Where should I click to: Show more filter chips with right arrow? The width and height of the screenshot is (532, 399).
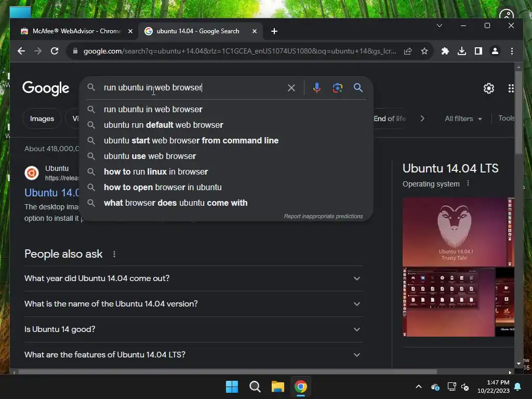tap(422, 119)
